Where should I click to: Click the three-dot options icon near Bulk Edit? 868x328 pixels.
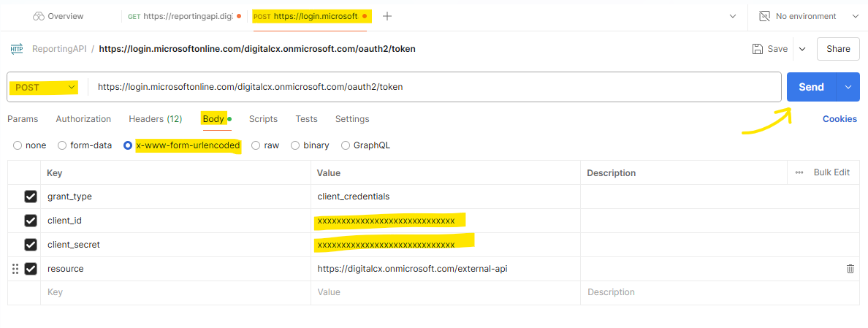point(799,172)
